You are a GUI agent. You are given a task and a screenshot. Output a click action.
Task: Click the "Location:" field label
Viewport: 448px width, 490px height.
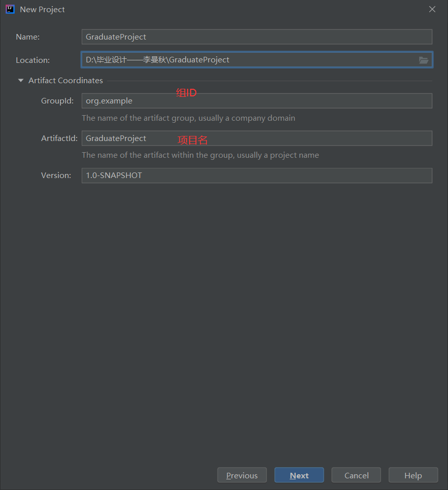pyautogui.click(x=33, y=60)
